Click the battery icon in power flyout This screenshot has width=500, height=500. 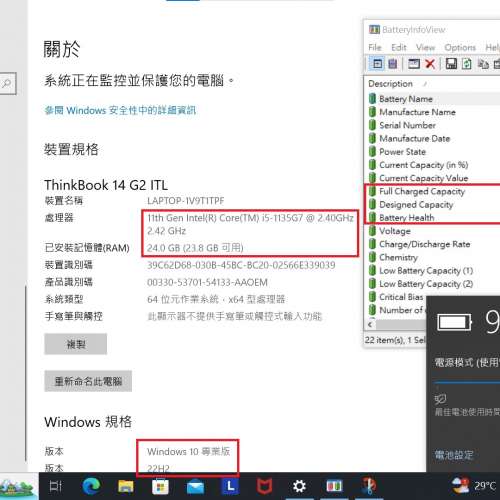click(x=455, y=322)
